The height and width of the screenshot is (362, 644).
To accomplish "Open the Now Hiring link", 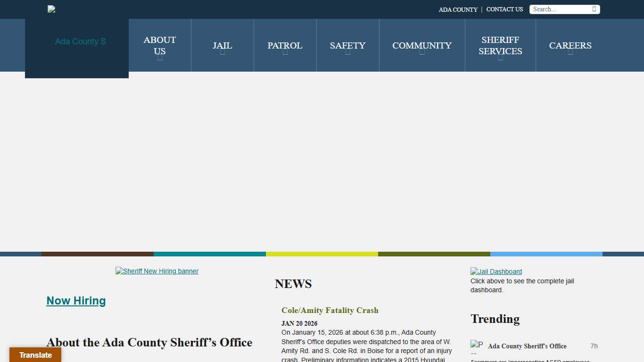I will tap(76, 301).
